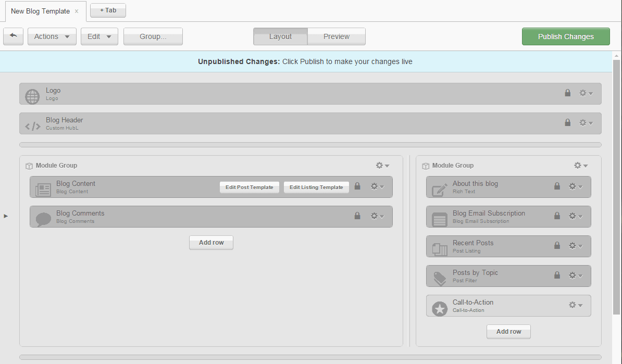
Task: Click the back arrow toolbar button
Action: click(13, 36)
